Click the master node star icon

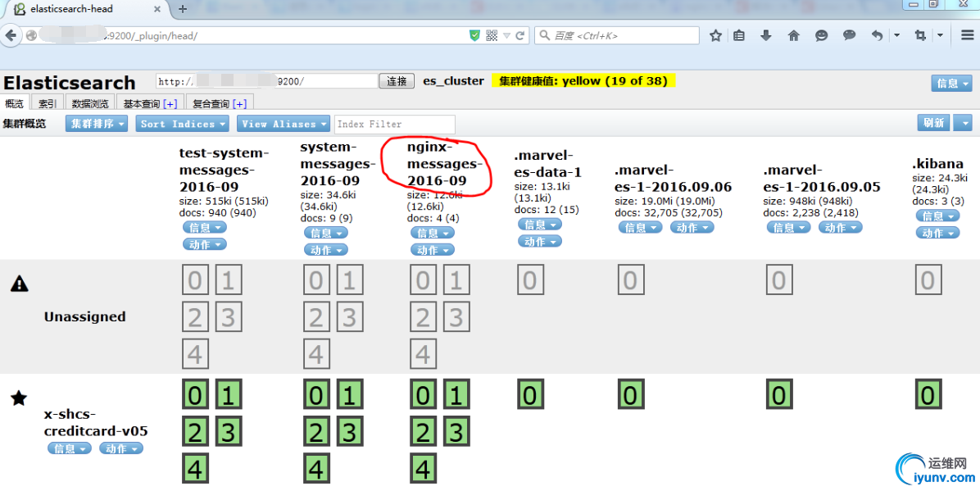pyautogui.click(x=19, y=398)
